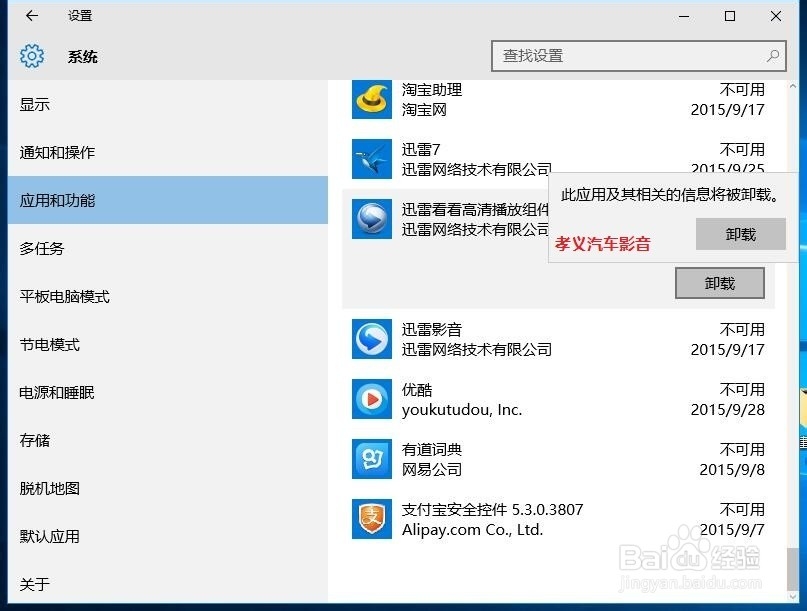Click the 此应用及其相关的信息将被卸载 message

(x=670, y=195)
